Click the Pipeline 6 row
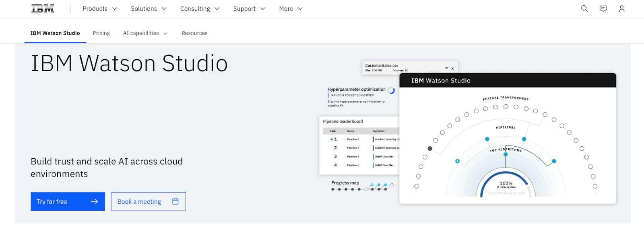The image size is (644, 228). [x=361, y=165]
